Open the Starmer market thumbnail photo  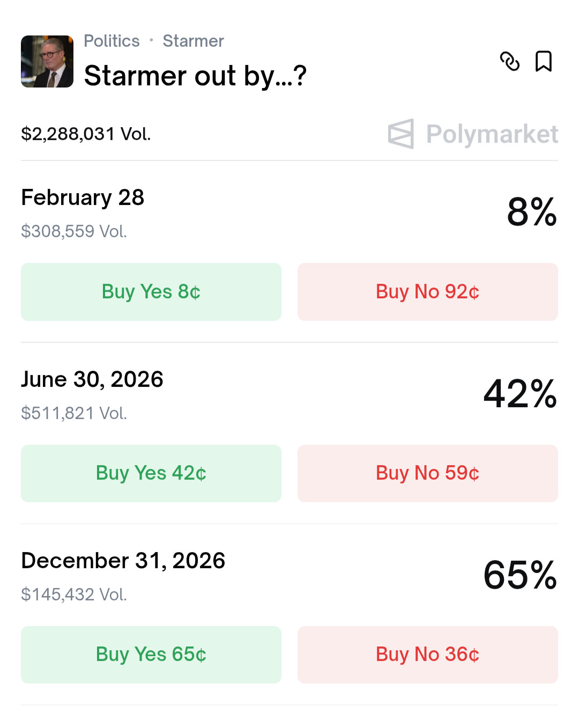point(47,62)
